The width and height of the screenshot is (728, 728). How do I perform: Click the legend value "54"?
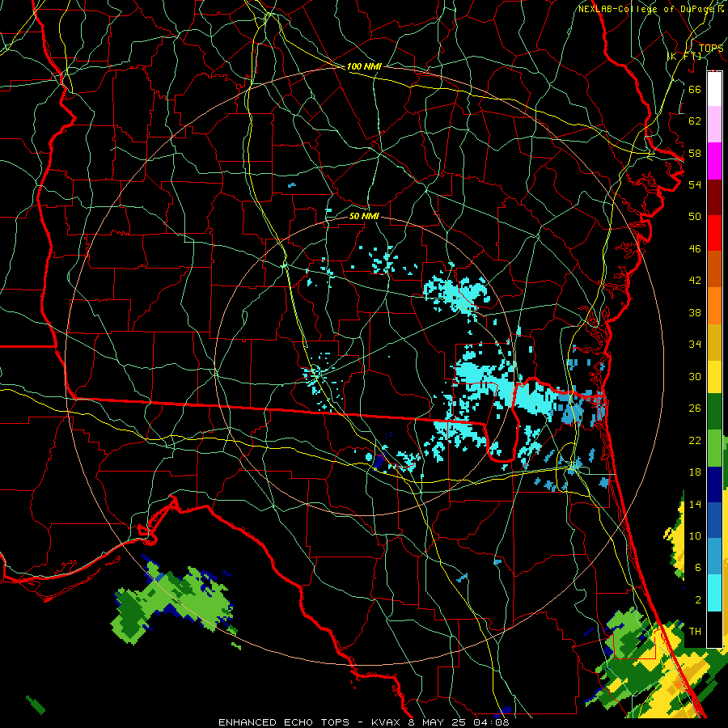tap(695, 184)
